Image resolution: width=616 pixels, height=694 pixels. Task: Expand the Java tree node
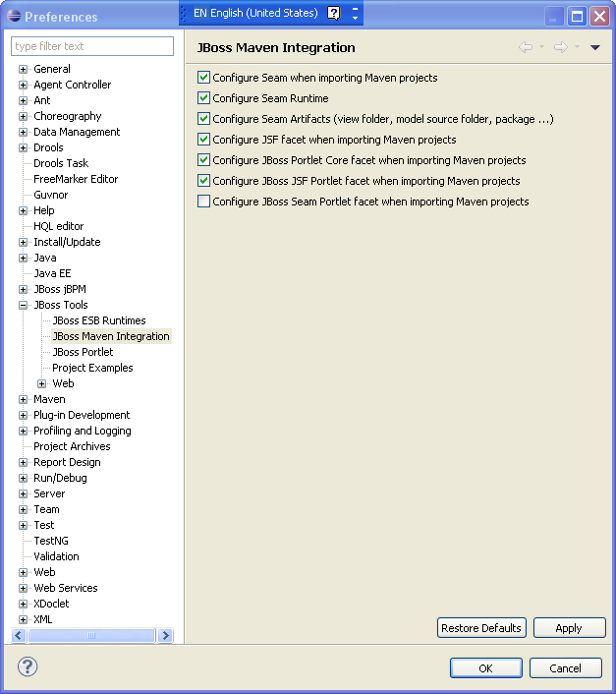coord(23,258)
